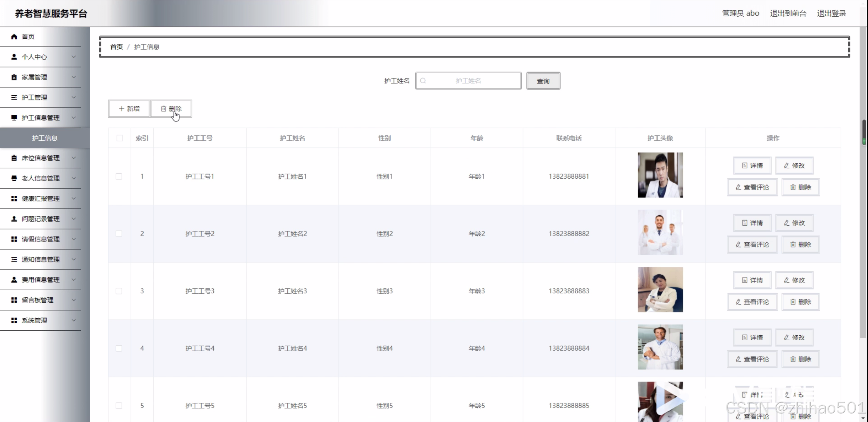The width and height of the screenshot is (868, 422).
Task: Click the grid icon beside 健康汇报管理
Action: click(14, 199)
